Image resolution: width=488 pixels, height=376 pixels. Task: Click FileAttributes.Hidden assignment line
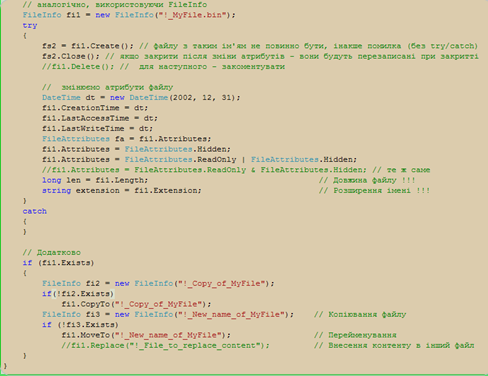136,149
